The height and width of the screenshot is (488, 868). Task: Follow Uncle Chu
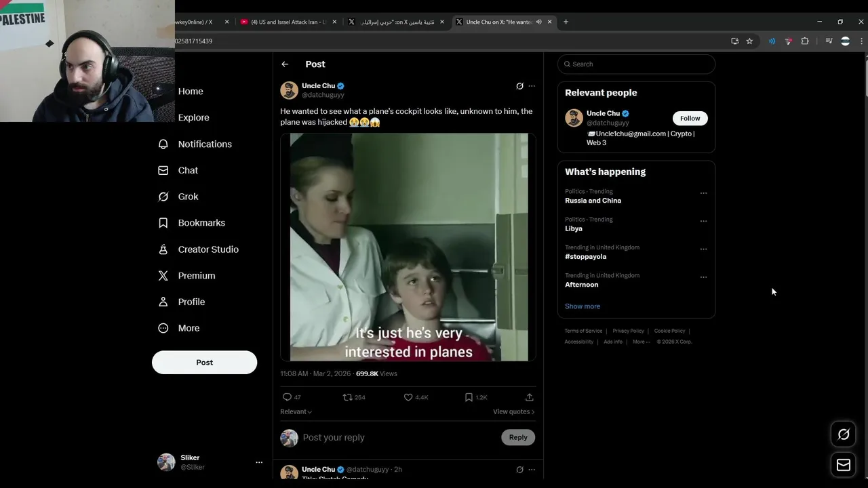click(x=690, y=118)
